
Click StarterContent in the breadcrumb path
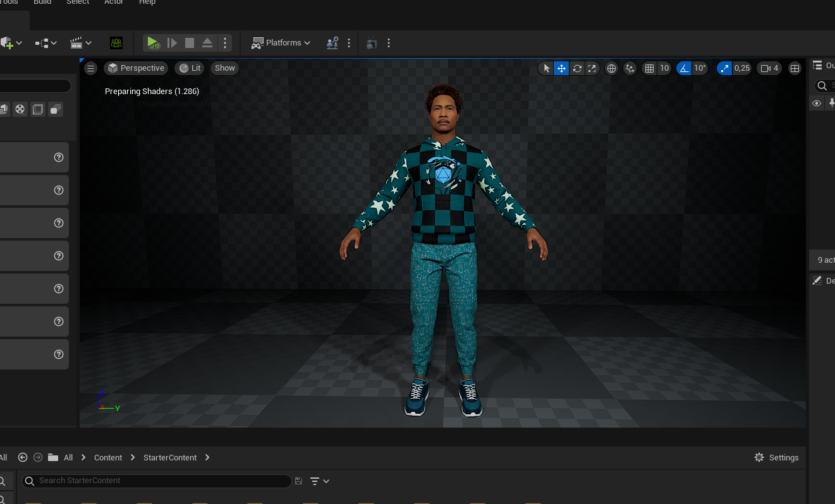(x=170, y=457)
